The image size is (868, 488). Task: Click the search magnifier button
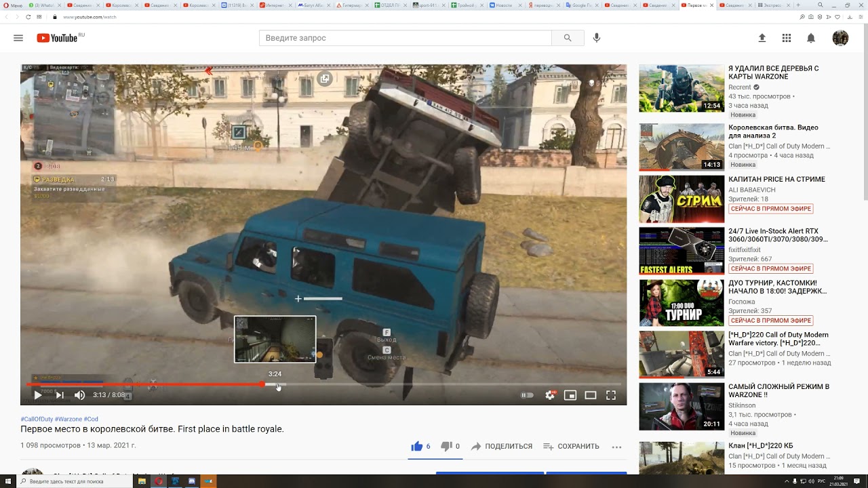(568, 38)
